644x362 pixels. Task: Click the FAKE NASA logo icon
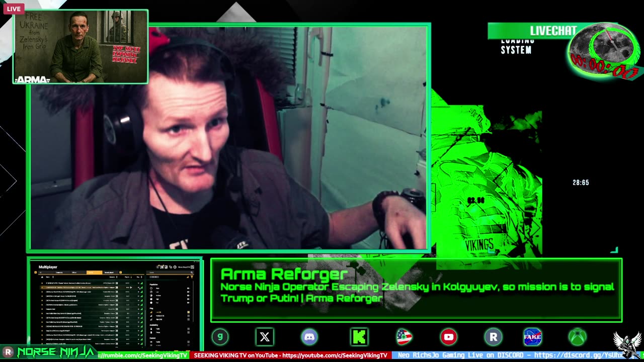[532, 337]
